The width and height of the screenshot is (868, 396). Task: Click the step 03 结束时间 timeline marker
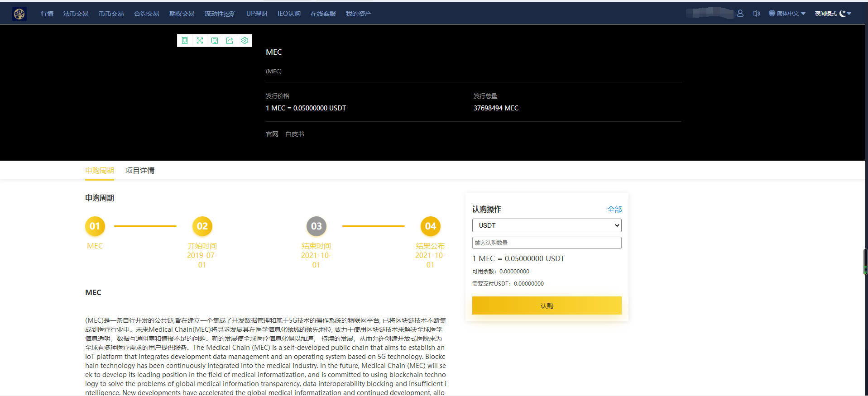point(317,226)
